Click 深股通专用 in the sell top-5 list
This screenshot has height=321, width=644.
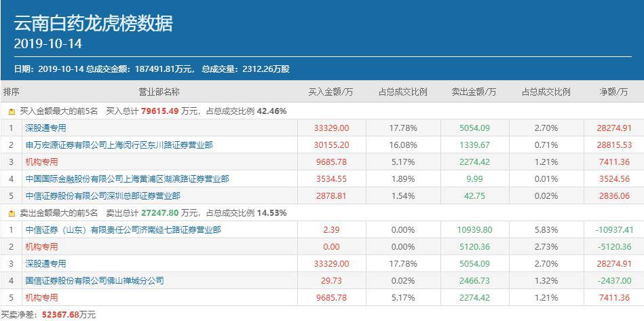(x=45, y=263)
